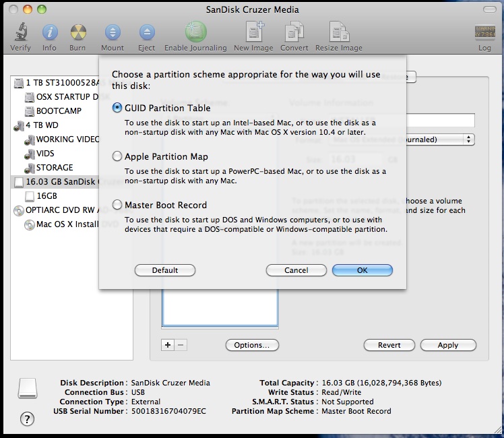The width and height of the screenshot is (504, 438).
Task: Confirm partition scheme with OK
Action: [363, 270]
